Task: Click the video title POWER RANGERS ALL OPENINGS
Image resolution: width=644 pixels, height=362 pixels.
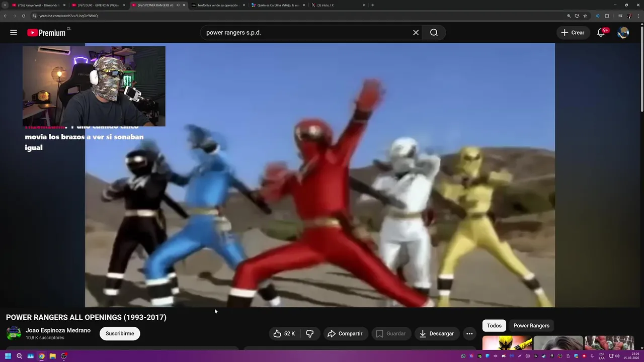Action: tap(86, 317)
